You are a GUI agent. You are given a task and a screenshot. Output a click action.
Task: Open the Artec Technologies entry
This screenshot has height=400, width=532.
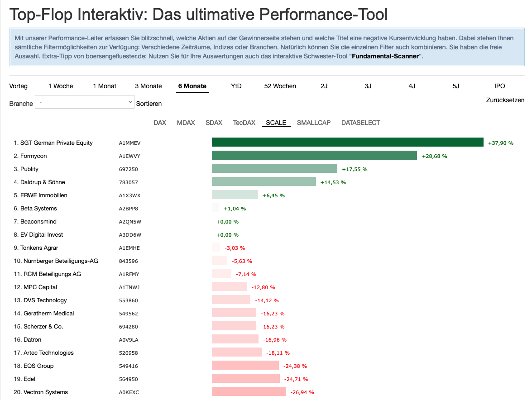point(48,353)
